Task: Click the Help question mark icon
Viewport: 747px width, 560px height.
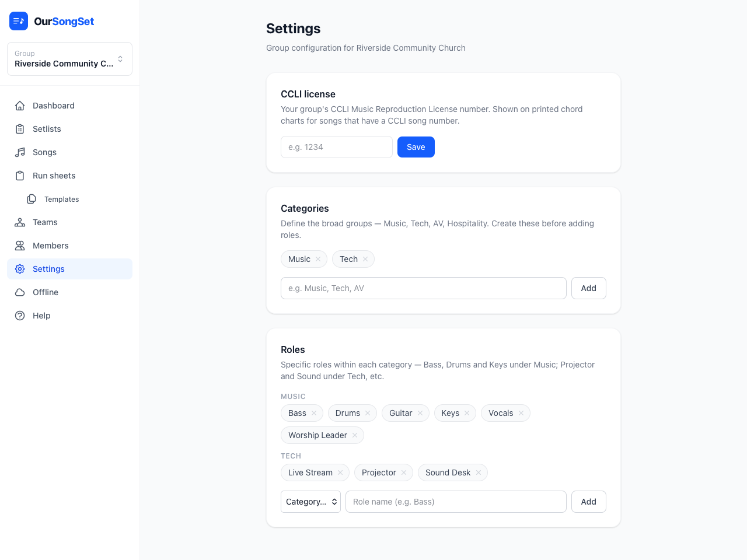Action: click(20, 316)
